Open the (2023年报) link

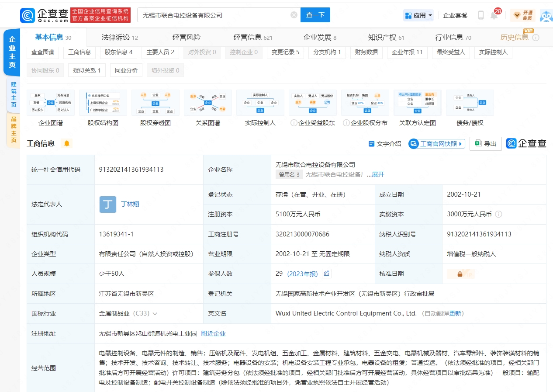tap(302, 274)
